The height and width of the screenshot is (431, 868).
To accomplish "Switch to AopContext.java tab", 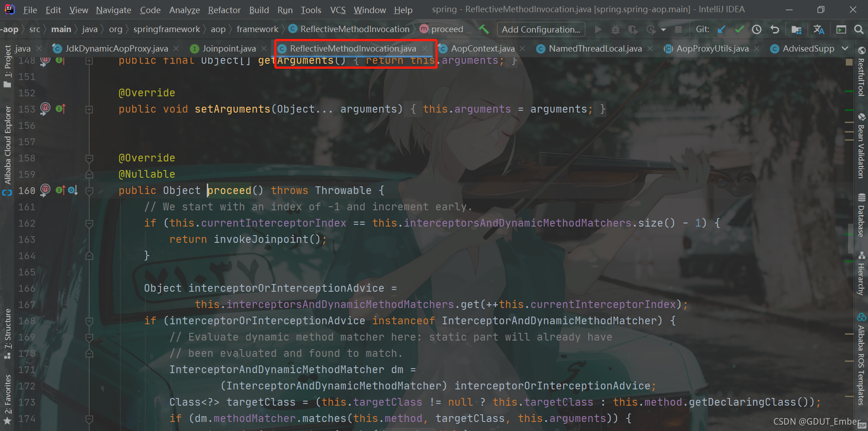I will pos(482,48).
